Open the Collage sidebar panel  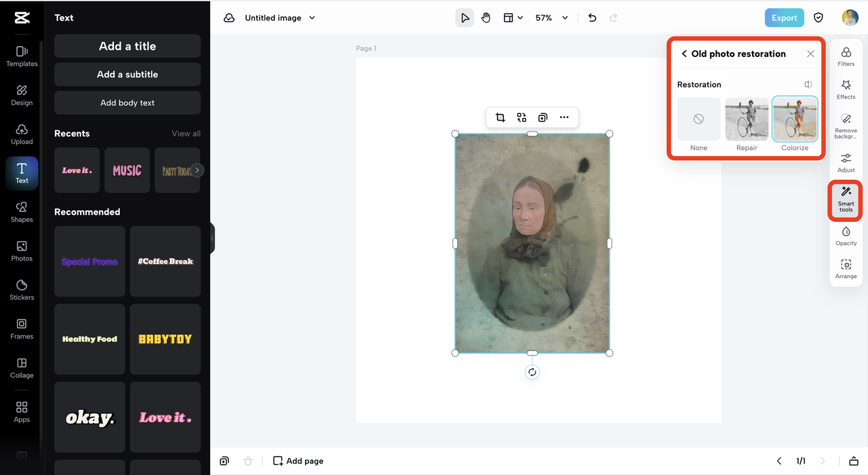pyautogui.click(x=22, y=368)
